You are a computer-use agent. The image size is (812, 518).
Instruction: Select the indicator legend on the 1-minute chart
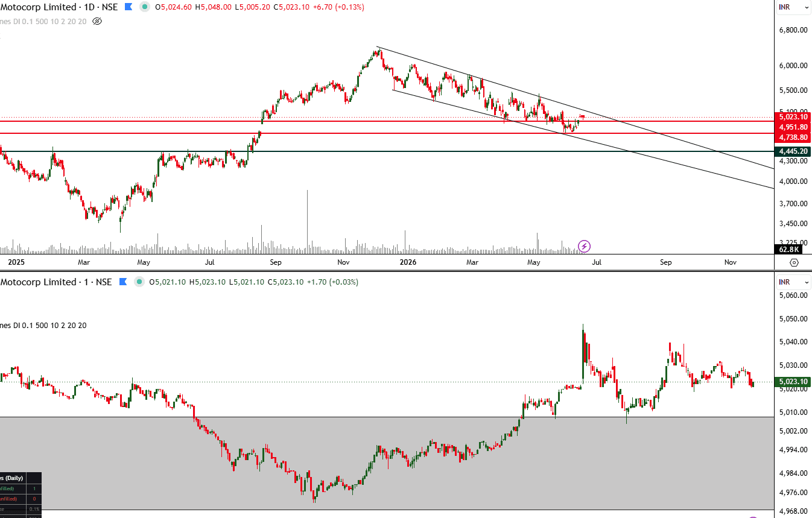43,326
